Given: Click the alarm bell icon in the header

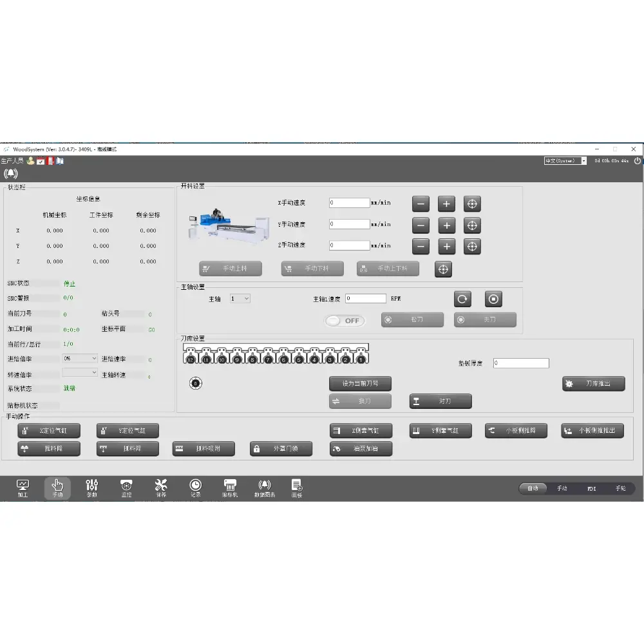Looking at the screenshot, I should pos(11,174).
